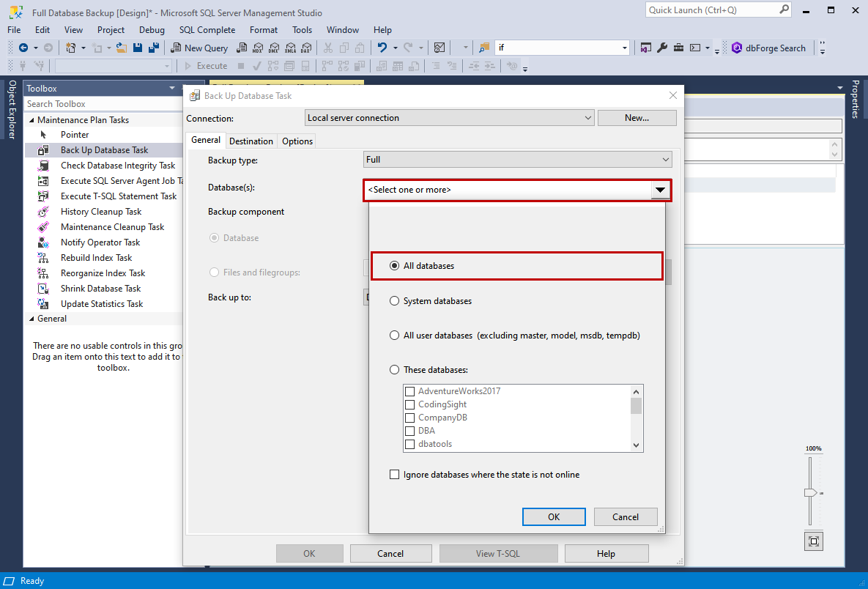Click the Visual Studio launcher icon in toolbar

[x=645, y=48]
